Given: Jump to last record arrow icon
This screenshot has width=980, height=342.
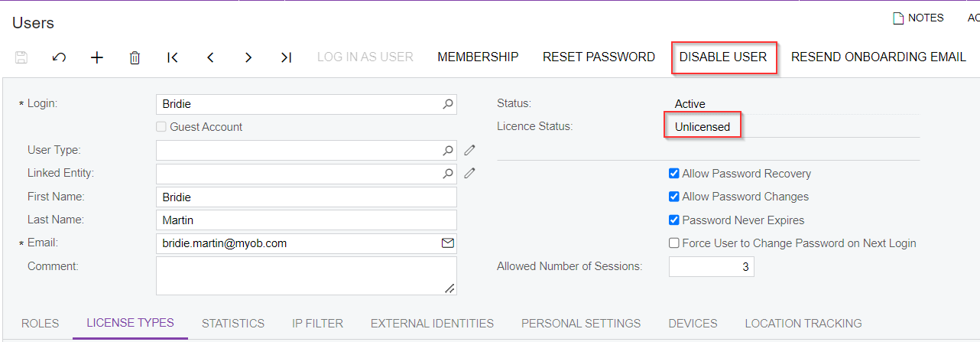Looking at the screenshot, I should 286,57.
